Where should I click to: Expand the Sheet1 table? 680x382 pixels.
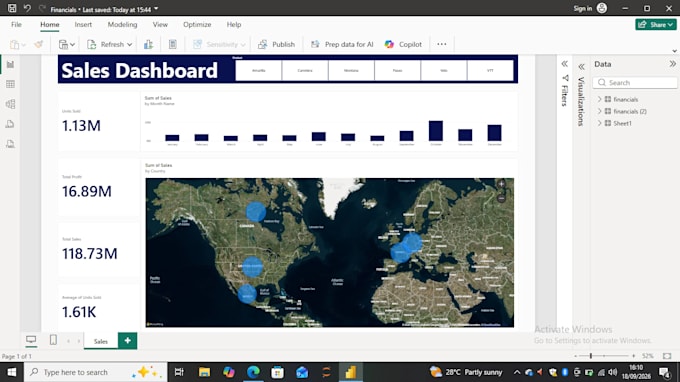600,123
